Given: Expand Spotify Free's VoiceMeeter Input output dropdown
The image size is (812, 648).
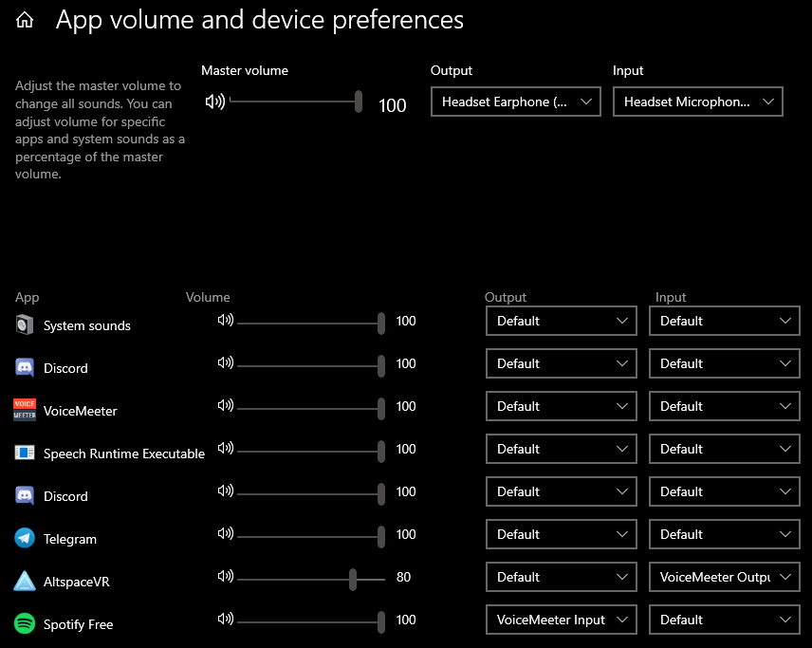Looking at the screenshot, I should click(x=562, y=620).
